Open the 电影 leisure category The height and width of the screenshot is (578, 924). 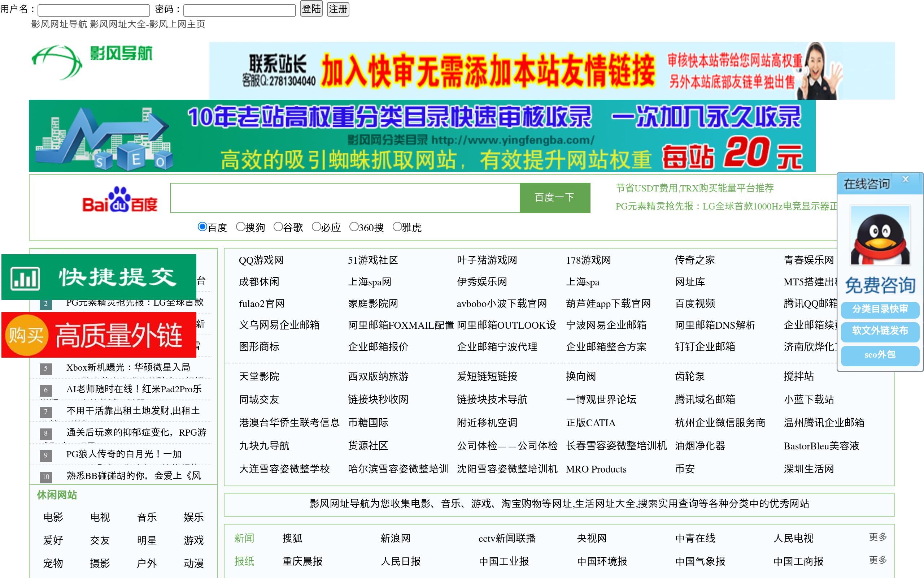pos(53,517)
